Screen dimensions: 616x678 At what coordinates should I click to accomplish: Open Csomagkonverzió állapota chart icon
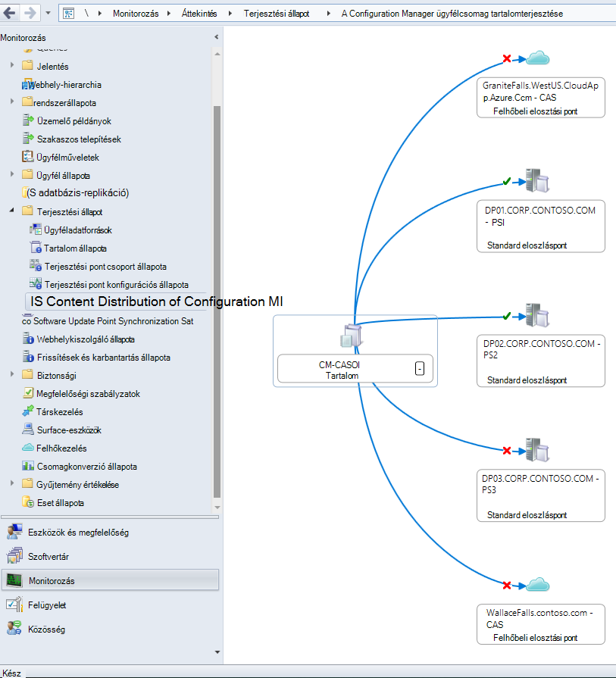click(x=28, y=466)
